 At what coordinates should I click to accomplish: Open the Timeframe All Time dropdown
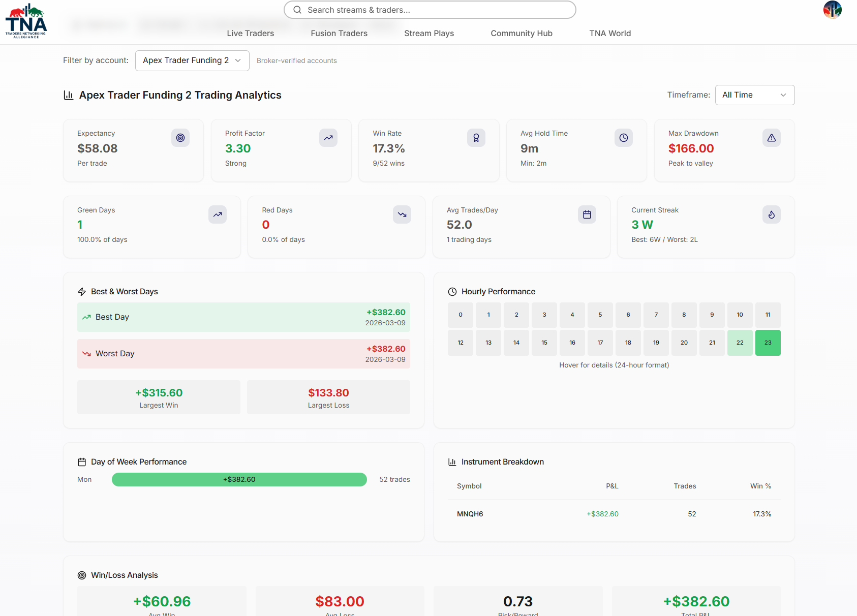pyautogui.click(x=755, y=95)
